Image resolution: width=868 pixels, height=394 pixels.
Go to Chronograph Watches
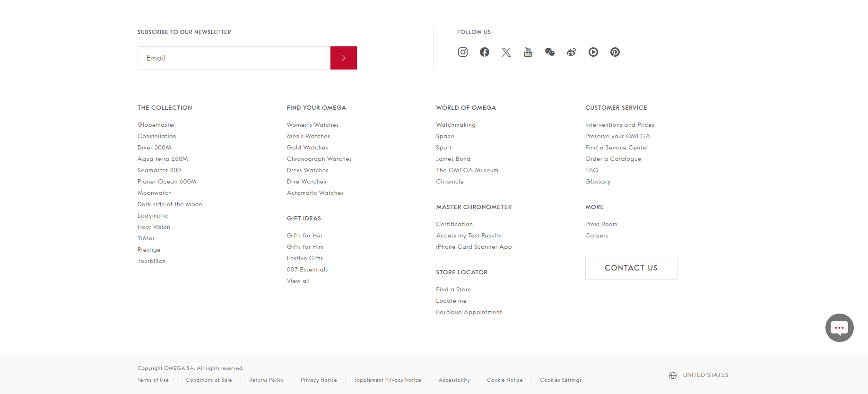pyautogui.click(x=319, y=159)
